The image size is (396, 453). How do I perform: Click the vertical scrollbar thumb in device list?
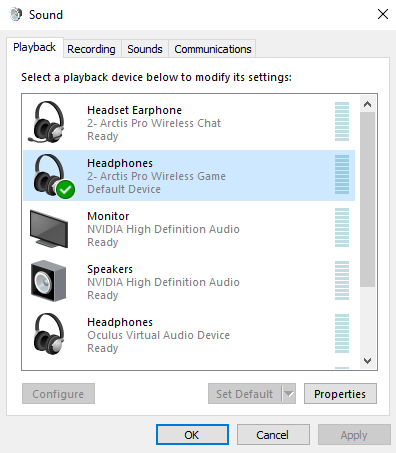pos(367,199)
